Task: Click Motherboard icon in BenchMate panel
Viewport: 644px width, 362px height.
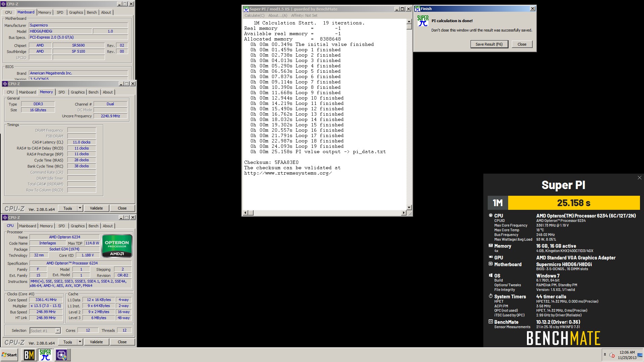Action: click(x=491, y=264)
